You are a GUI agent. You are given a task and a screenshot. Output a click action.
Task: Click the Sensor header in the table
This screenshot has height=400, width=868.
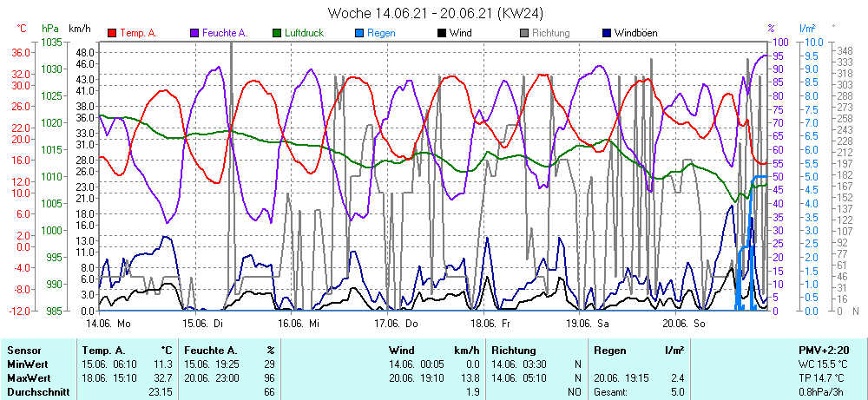pyautogui.click(x=24, y=351)
